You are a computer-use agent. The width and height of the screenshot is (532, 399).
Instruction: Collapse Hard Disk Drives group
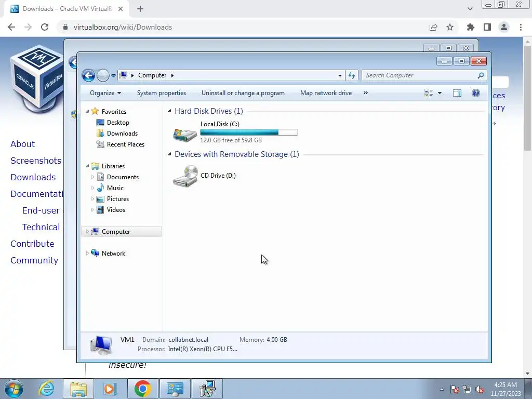click(170, 111)
